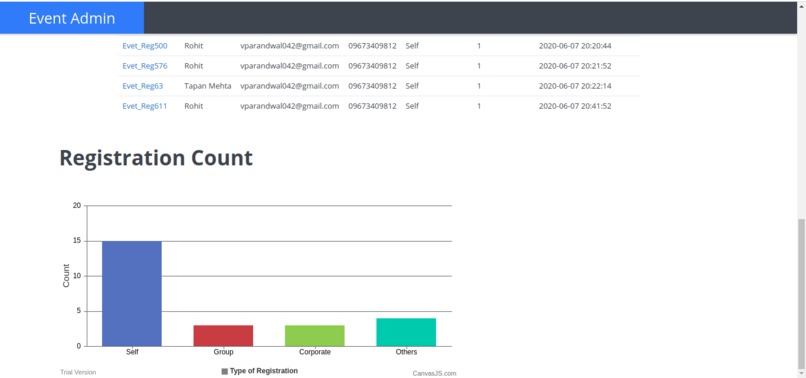Select email in Evet_Reg500 row
Viewport: 806px width, 378px height.
click(x=289, y=46)
